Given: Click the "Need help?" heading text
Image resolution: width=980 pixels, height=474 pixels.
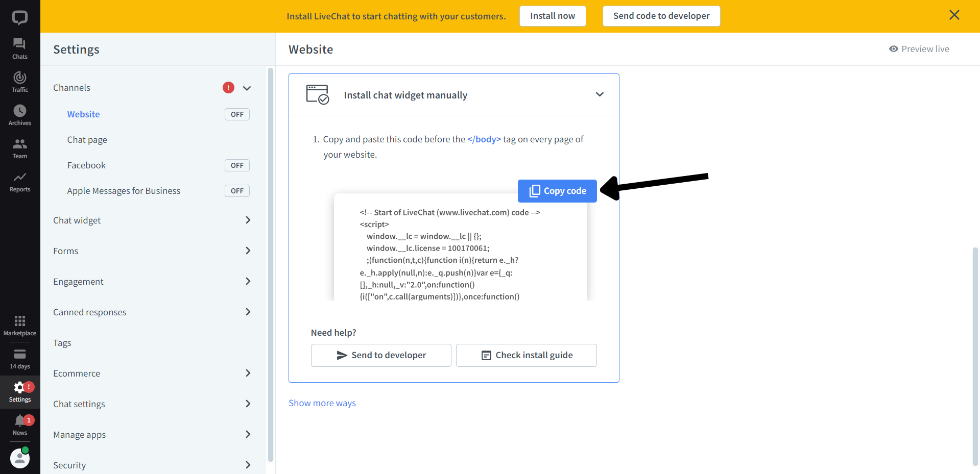Looking at the screenshot, I should click(x=333, y=333).
